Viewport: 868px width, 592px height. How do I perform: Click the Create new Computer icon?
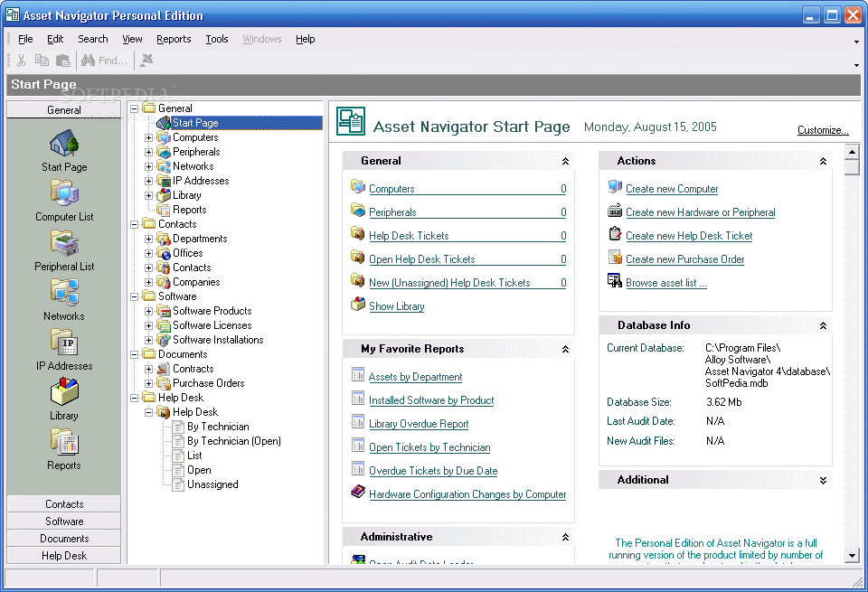(615, 187)
